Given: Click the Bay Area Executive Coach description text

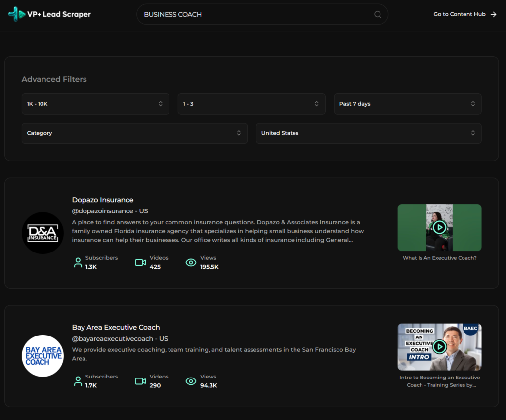Looking at the screenshot, I should tap(214, 354).
